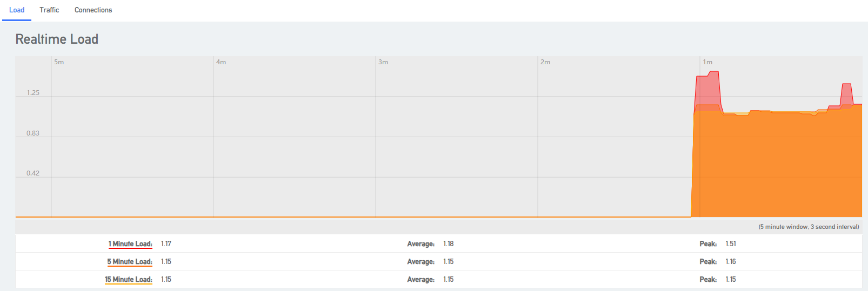Screen dimensions: 868x291
Task: Click the 1.25 y-axis gridline label
Action: coord(33,93)
